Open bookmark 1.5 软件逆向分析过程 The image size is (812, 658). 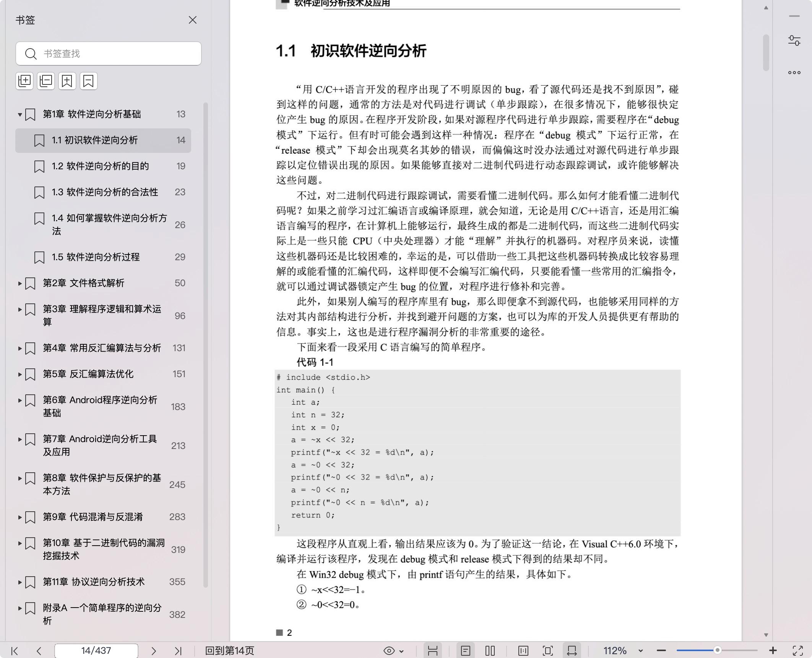[x=103, y=257]
